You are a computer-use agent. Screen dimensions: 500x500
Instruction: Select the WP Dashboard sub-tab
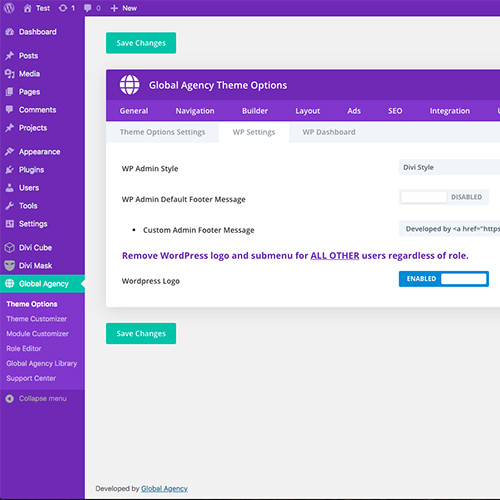click(x=329, y=132)
